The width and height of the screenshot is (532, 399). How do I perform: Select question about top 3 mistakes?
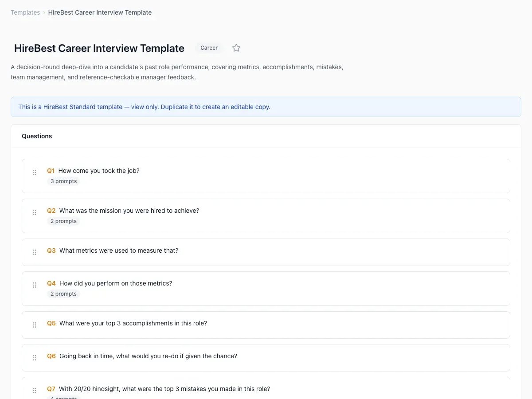coord(164,389)
